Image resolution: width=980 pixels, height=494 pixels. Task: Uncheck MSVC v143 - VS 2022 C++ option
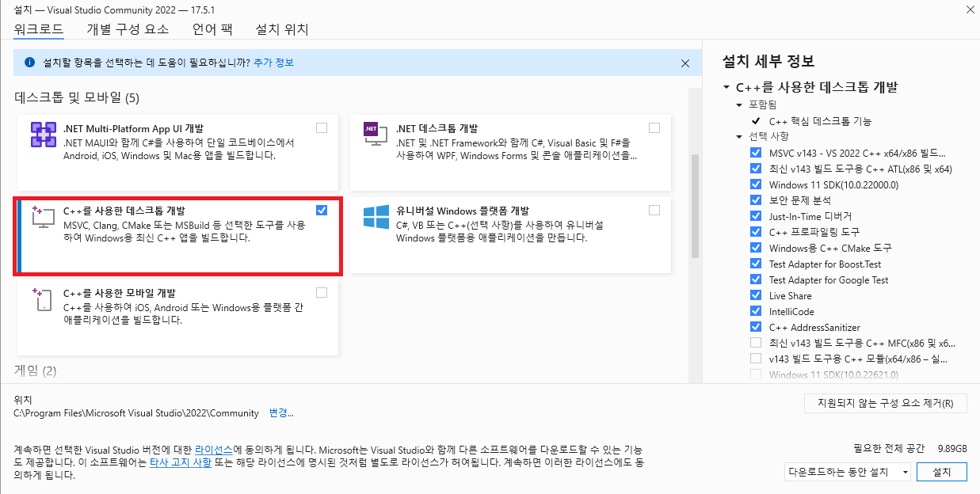[x=756, y=153]
